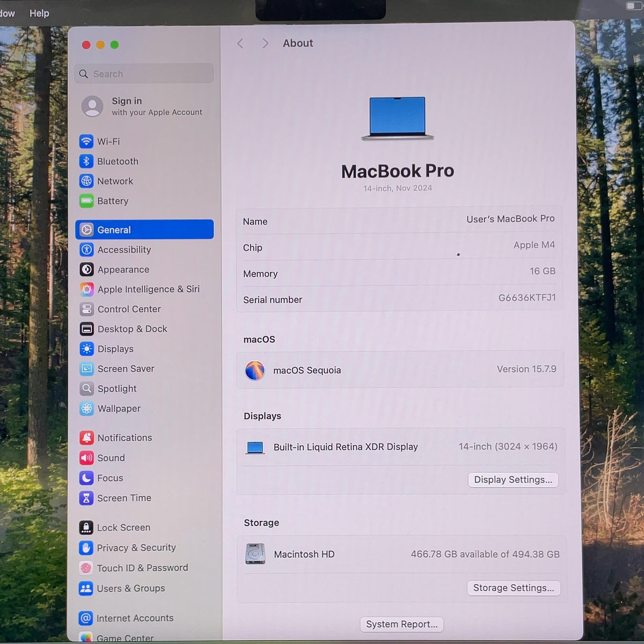The width and height of the screenshot is (644, 644).
Task: Click the 16 GB memory value
Action: pos(543,272)
